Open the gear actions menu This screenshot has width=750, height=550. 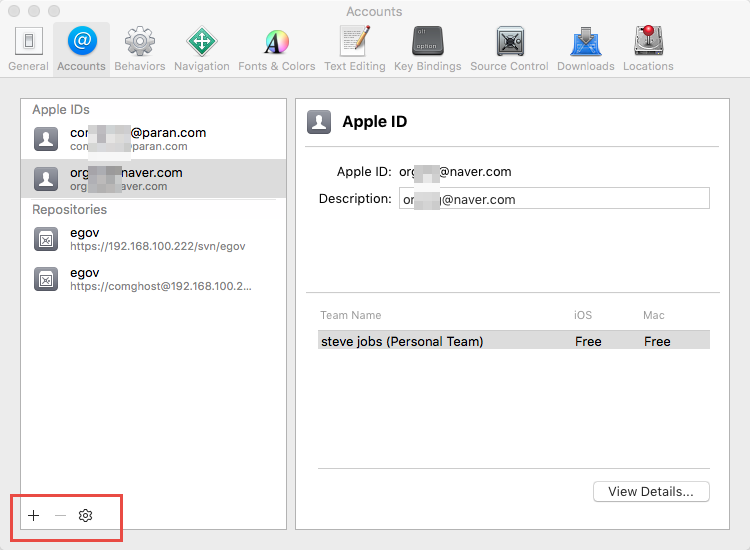coord(86,515)
